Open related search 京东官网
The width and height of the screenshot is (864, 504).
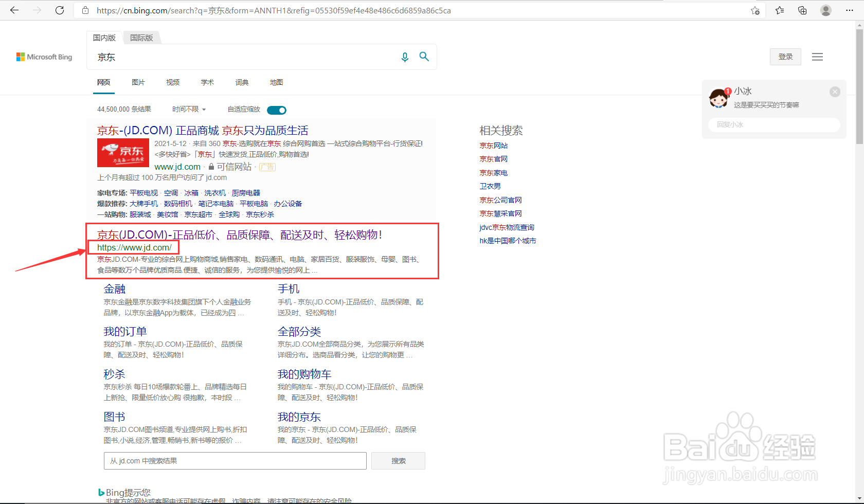click(x=494, y=159)
